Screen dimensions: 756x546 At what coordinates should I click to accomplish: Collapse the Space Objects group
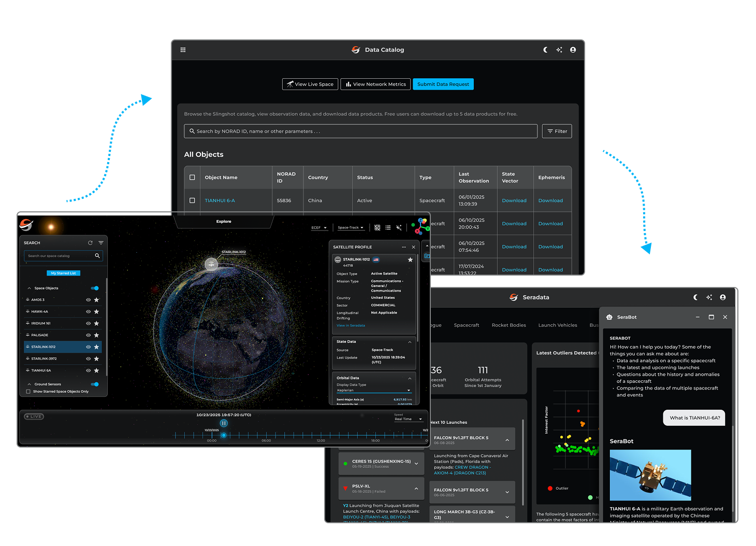click(x=29, y=288)
